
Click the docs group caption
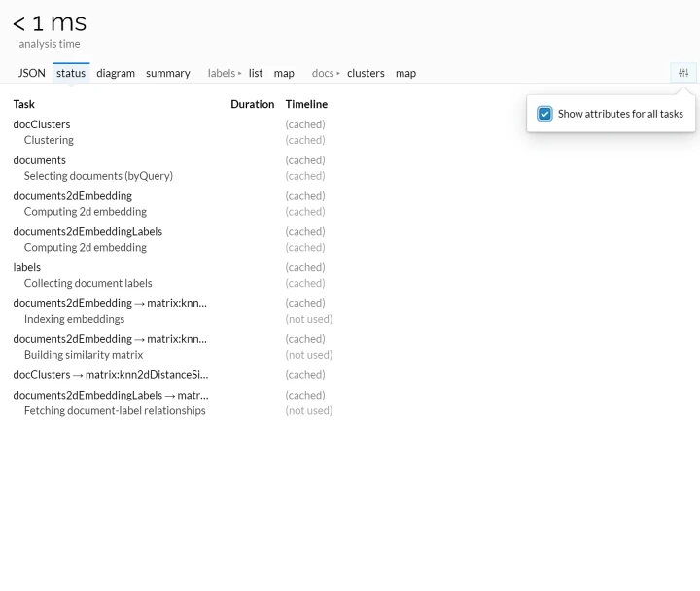[x=323, y=73]
